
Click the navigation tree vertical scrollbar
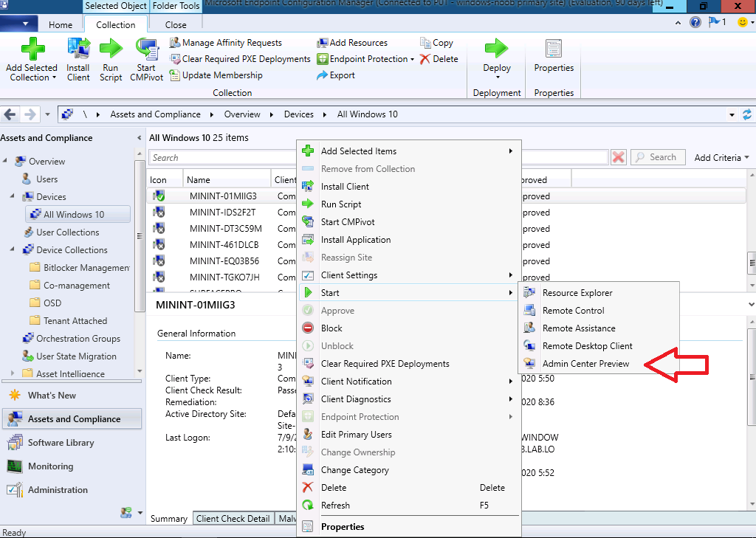pyautogui.click(x=140, y=235)
